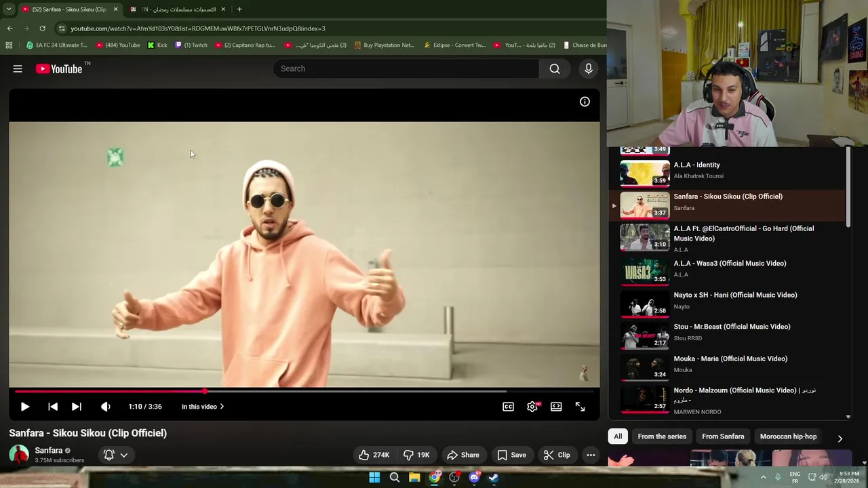Open the ENG FR language switcher
Viewport: 868px width, 488px height.
(x=795, y=477)
